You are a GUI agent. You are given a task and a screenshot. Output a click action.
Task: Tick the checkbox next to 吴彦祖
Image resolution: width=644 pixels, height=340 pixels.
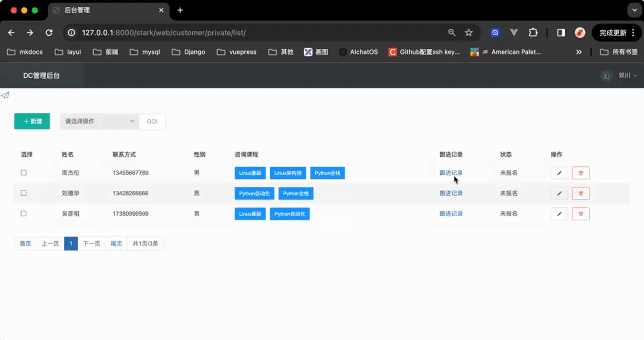point(24,214)
